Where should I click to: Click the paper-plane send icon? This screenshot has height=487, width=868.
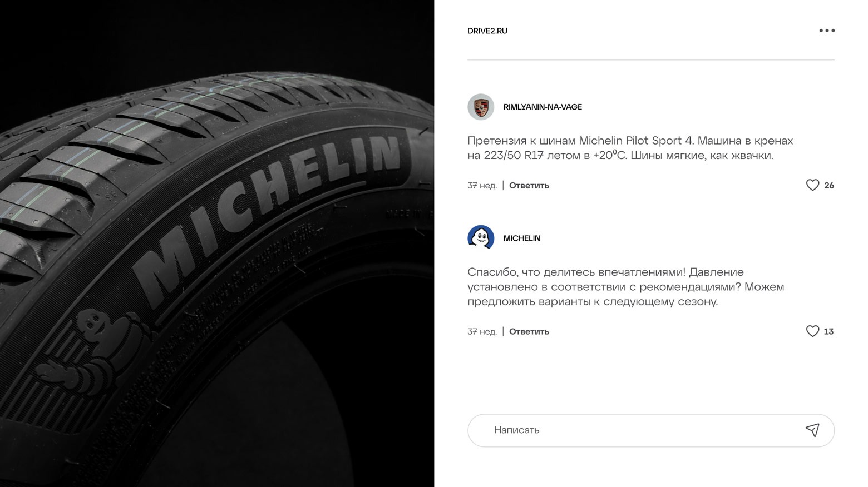click(812, 430)
